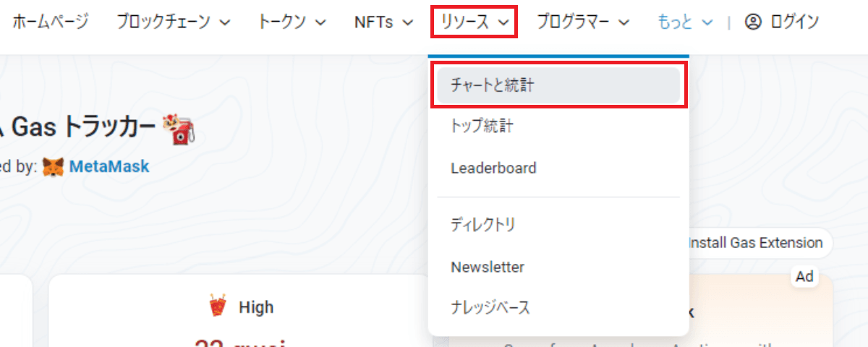Viewport: 868px width, 347px height.
Task: Click the Install Gas Extension button
Action: point(755,243)
